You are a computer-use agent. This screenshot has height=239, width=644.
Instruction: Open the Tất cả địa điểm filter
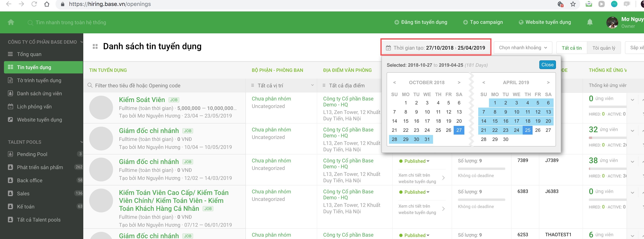350,86
